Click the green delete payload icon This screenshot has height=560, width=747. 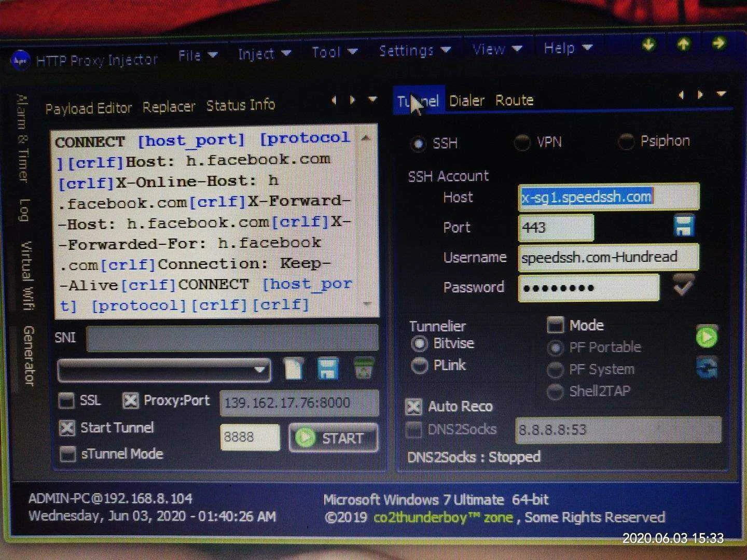pyautogui.click(x=364, y=368)
